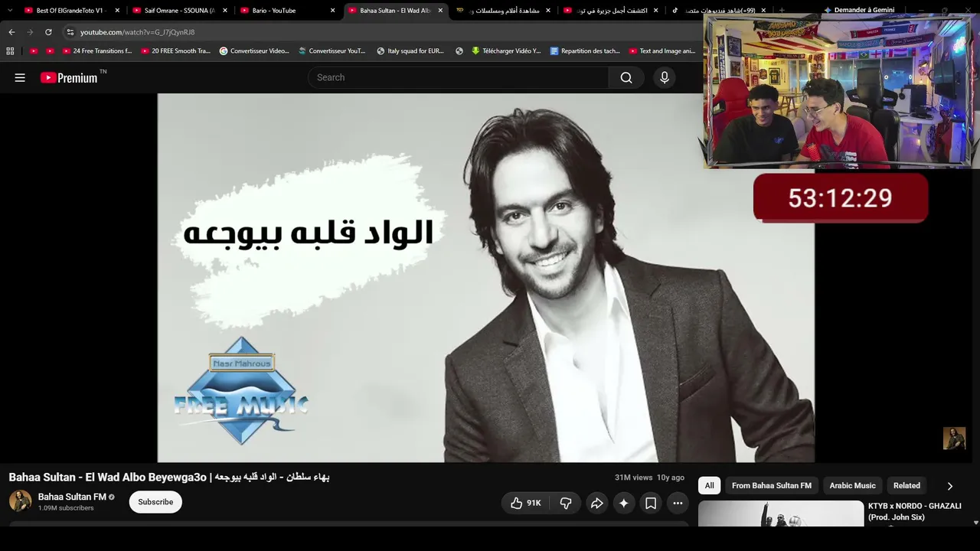Image resolution: width=980 pixels, height=551 pixels.
Task: Go forward in browser history
Action: (x=30, y=32)
